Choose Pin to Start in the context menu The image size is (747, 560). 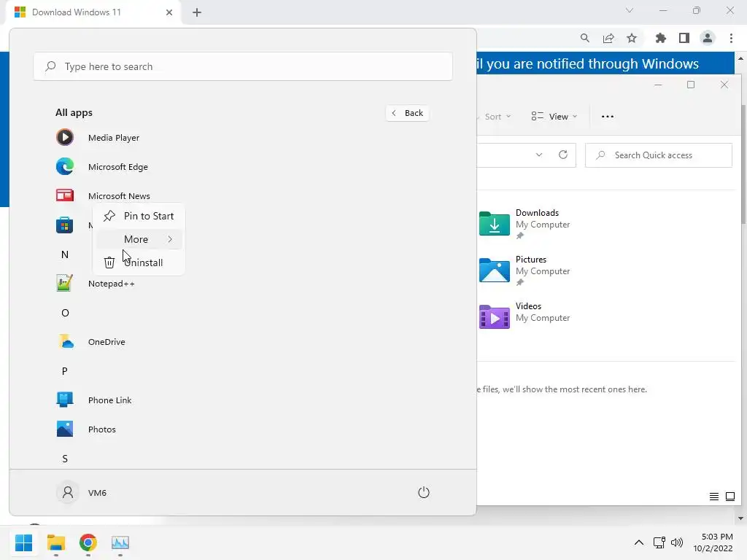(x=139, y=216)
